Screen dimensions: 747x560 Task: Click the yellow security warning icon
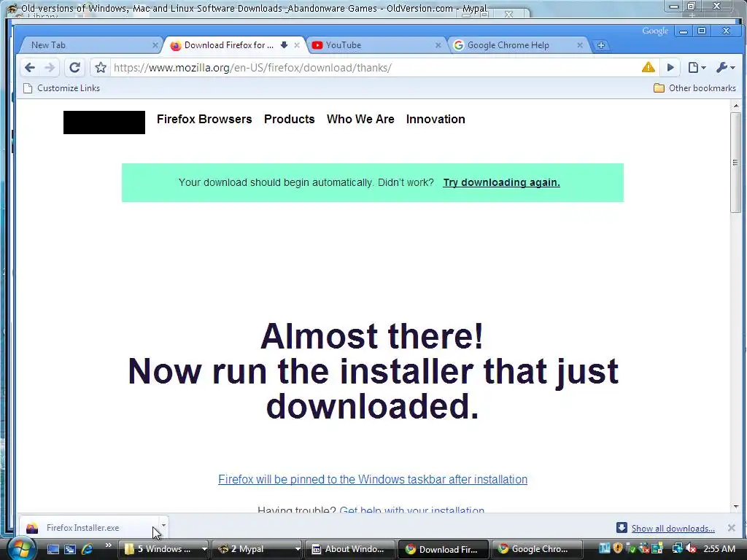(648, 68)
